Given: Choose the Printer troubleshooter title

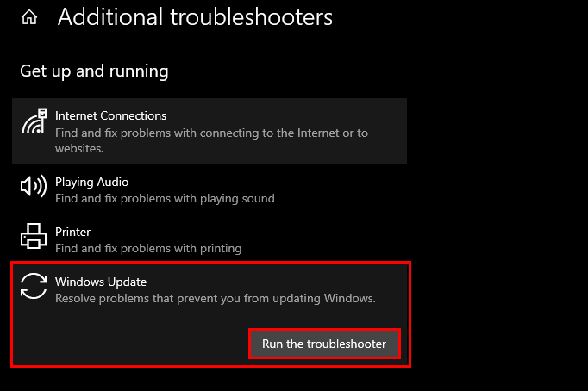Looking at the screenshot, I should (72, 232).
